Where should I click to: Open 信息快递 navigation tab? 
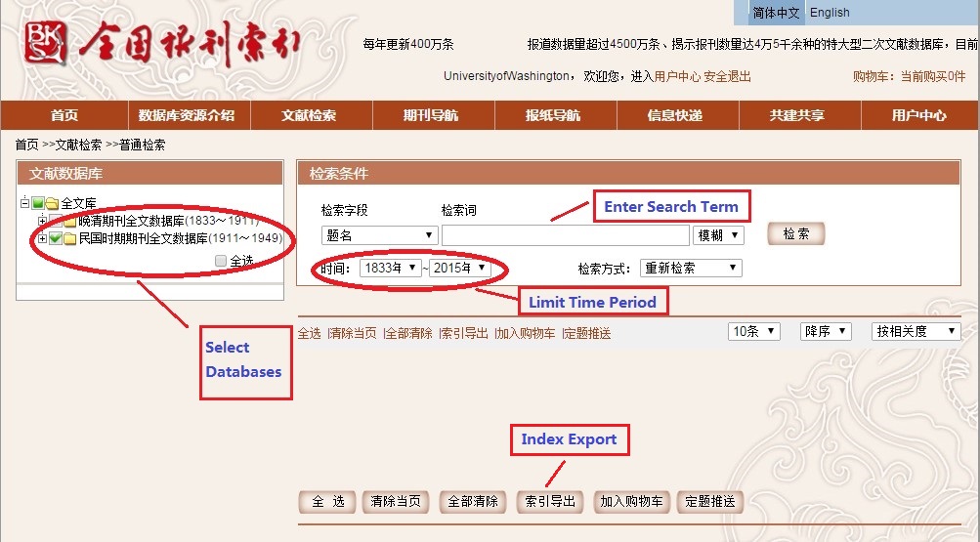(675, 115)
